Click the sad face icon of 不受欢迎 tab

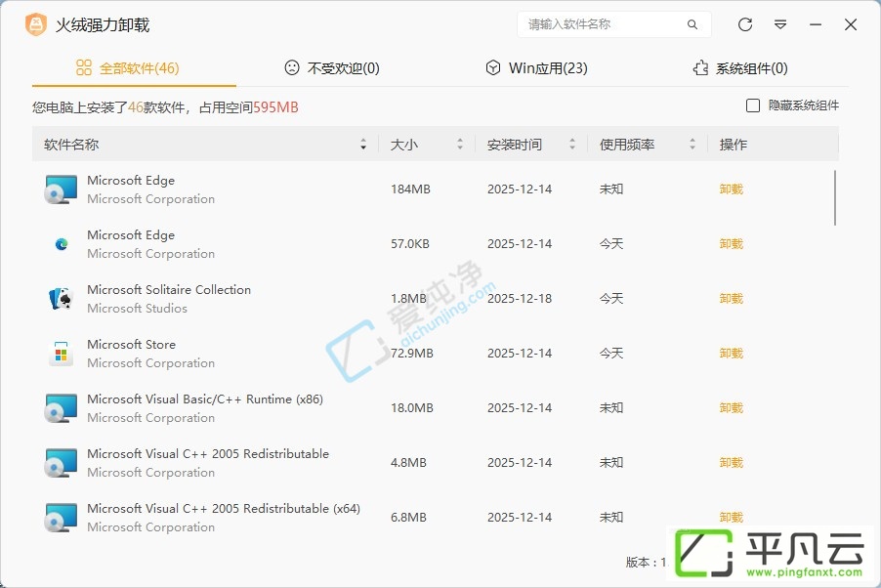coord(292,68)
